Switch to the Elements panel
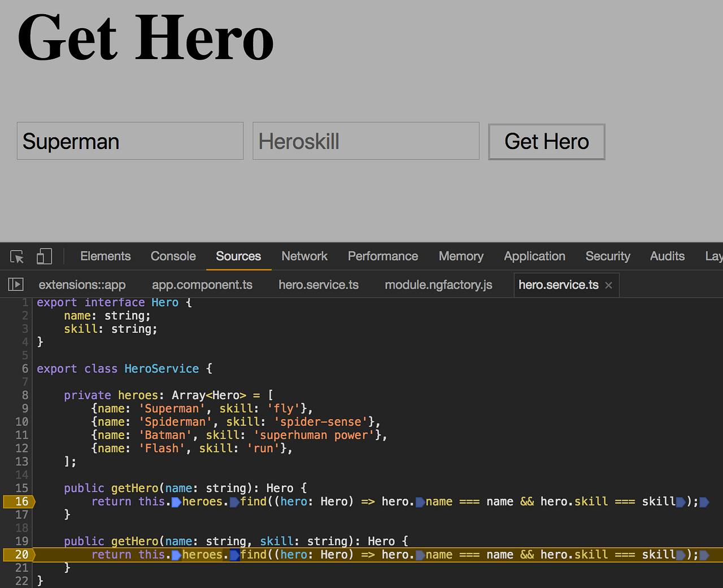The image size is (723, 588). (105, 256)
